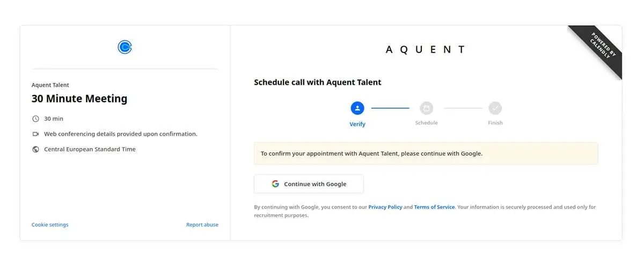This screenshot has width=644, height=268.
Task: Open Cookie settings
Action: click(50, 225)
